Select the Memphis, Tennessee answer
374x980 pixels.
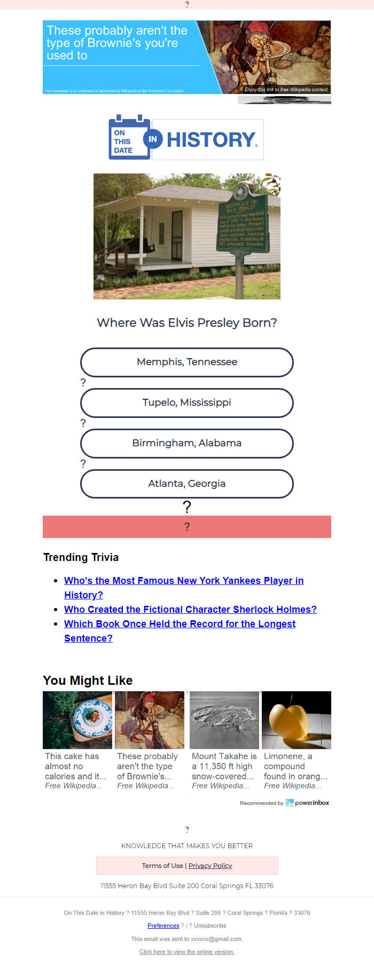click(x=187, y=362)
